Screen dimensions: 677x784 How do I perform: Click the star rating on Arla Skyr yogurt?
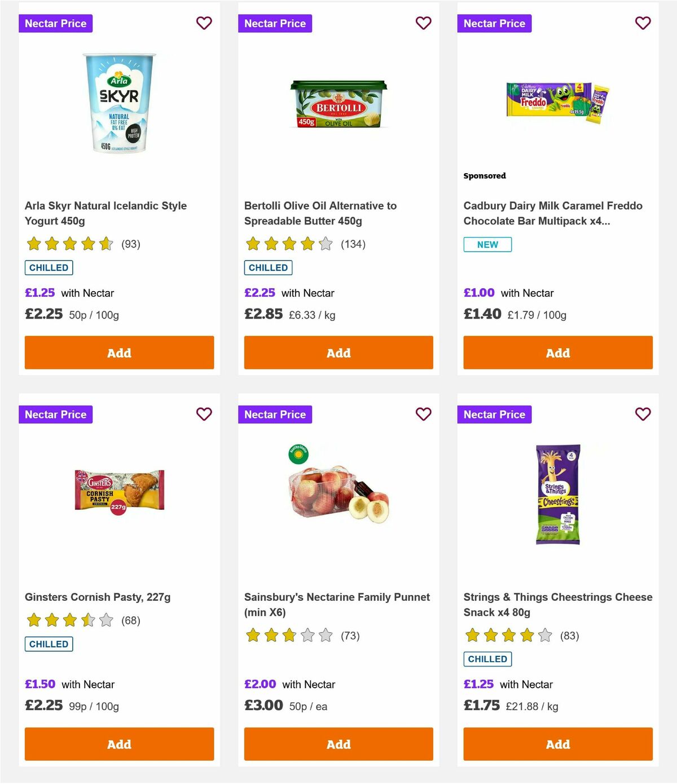coord(68,244)
